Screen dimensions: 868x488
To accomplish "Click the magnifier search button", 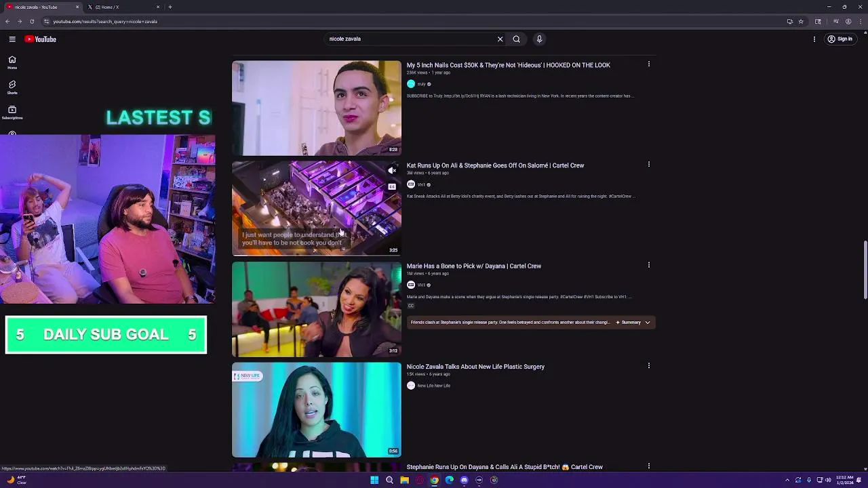I will 517,39.
